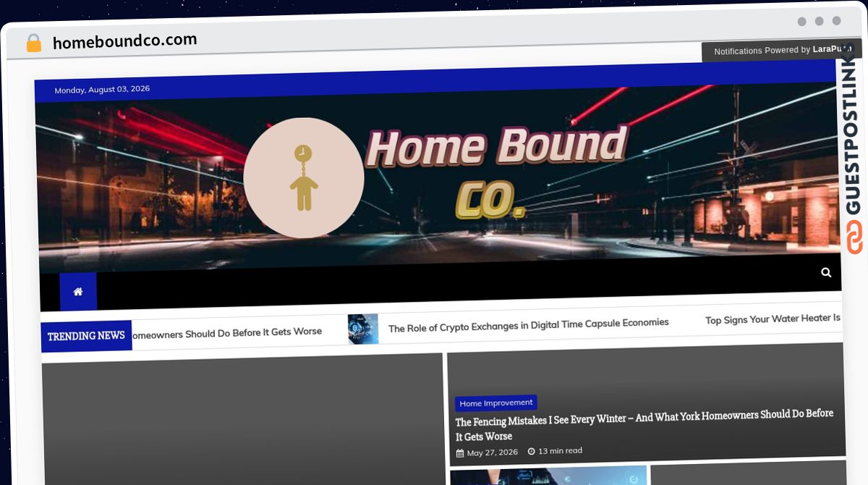868x485 pixels.
Task: Click the round Home Bound Co. logo
Action: coord(304,178)
